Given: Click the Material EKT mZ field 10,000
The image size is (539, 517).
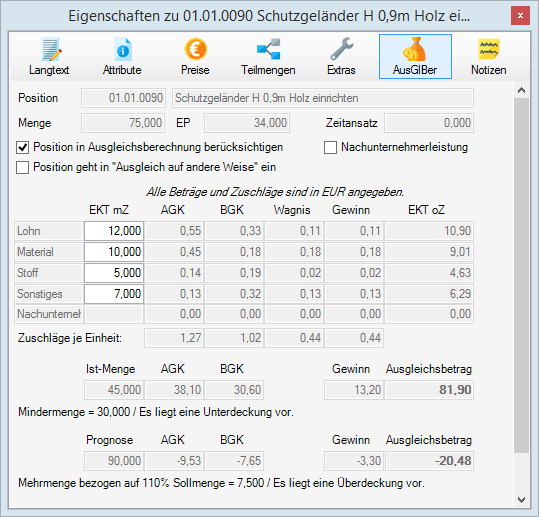Looking at the screenshot, I should click(x=114, y=252).
